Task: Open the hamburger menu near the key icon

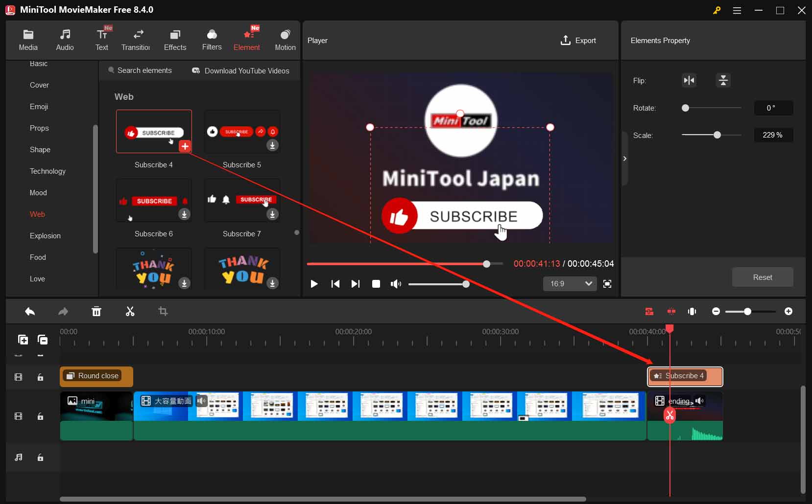Action: pos(737,10)
